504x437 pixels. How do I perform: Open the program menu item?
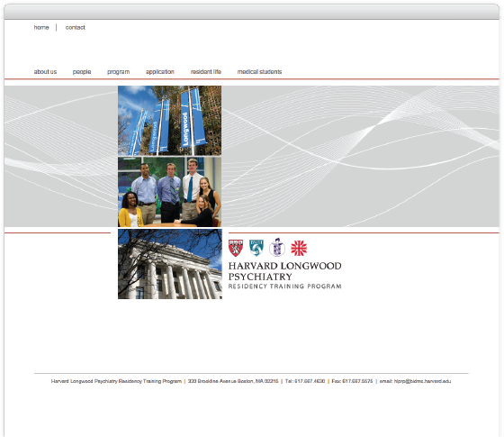(x=118, y=72)
